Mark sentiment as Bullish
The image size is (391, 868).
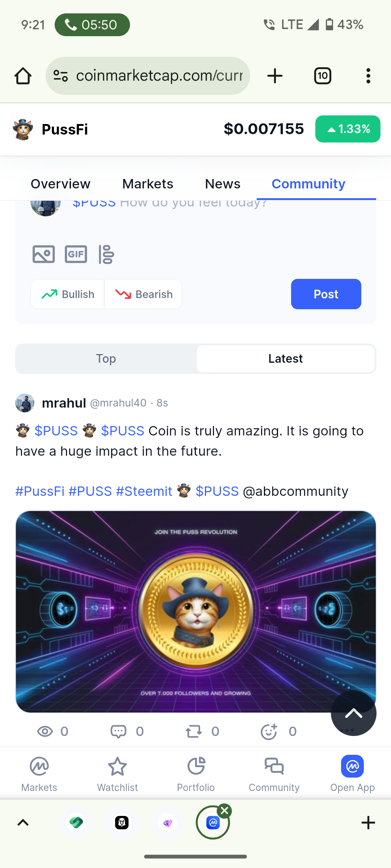[68, 294]
